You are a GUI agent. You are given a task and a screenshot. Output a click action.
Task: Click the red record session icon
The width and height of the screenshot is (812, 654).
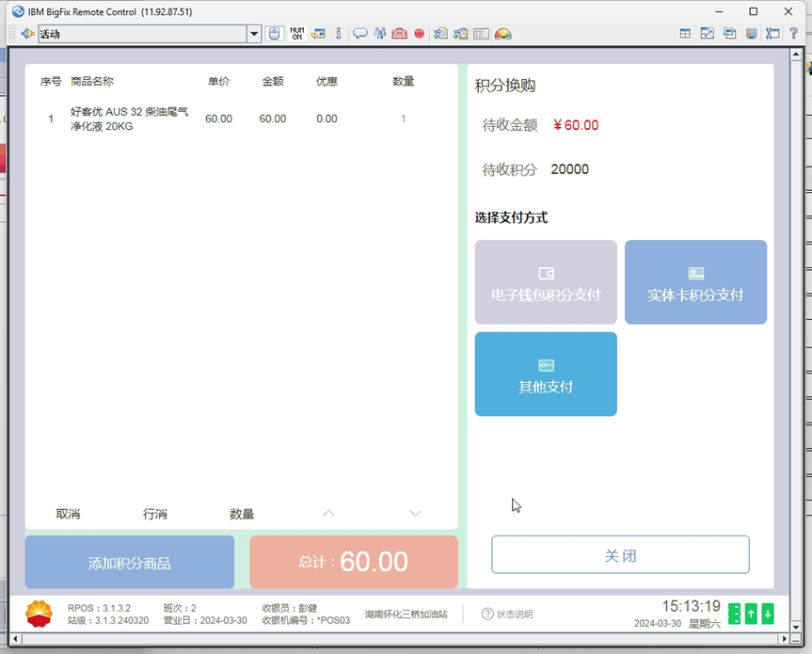tap(420, 34)
